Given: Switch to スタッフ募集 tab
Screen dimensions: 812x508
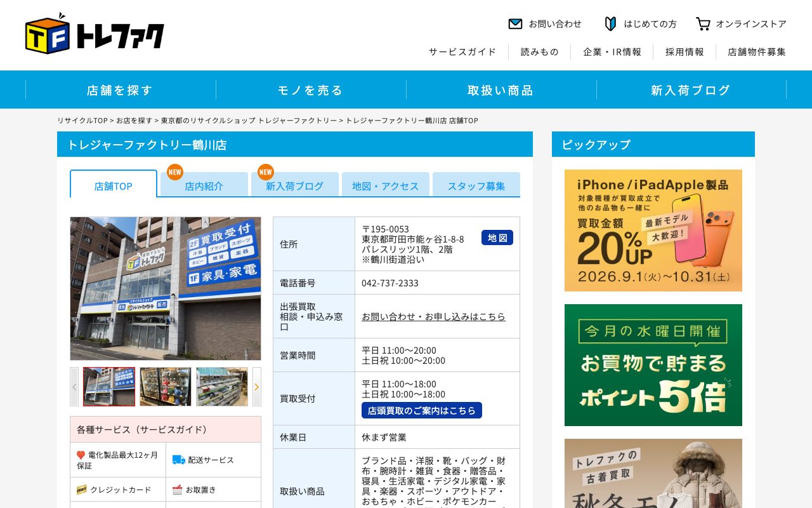Looking at the screenshot, I should pyautogui.click(x=476, y=185).
